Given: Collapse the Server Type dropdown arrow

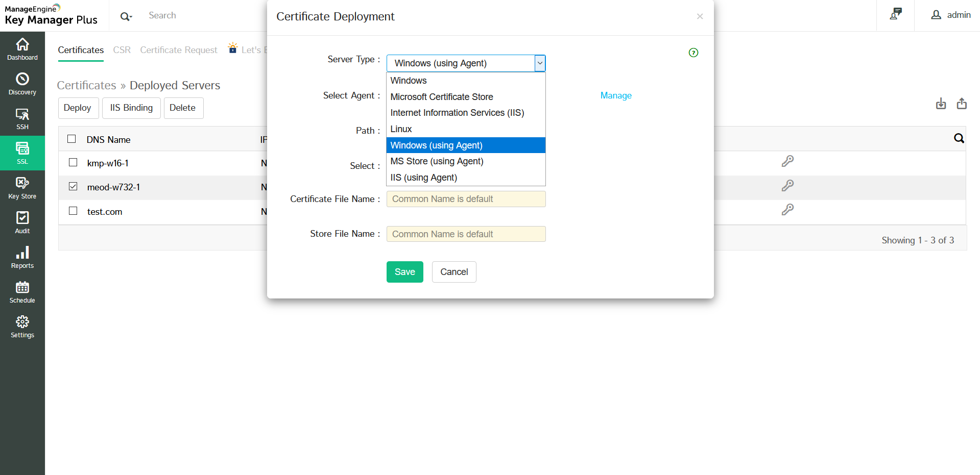Looking at the screenshot, I should coord(540,63).
